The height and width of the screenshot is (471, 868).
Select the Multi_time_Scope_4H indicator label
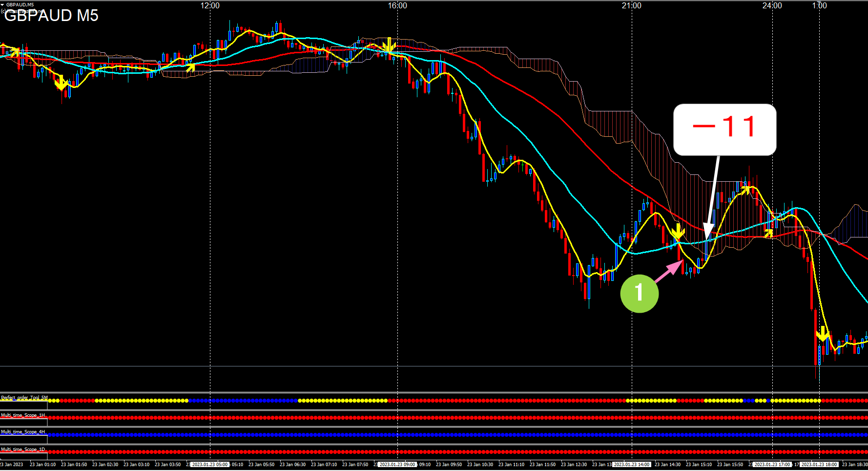point(23,432)
